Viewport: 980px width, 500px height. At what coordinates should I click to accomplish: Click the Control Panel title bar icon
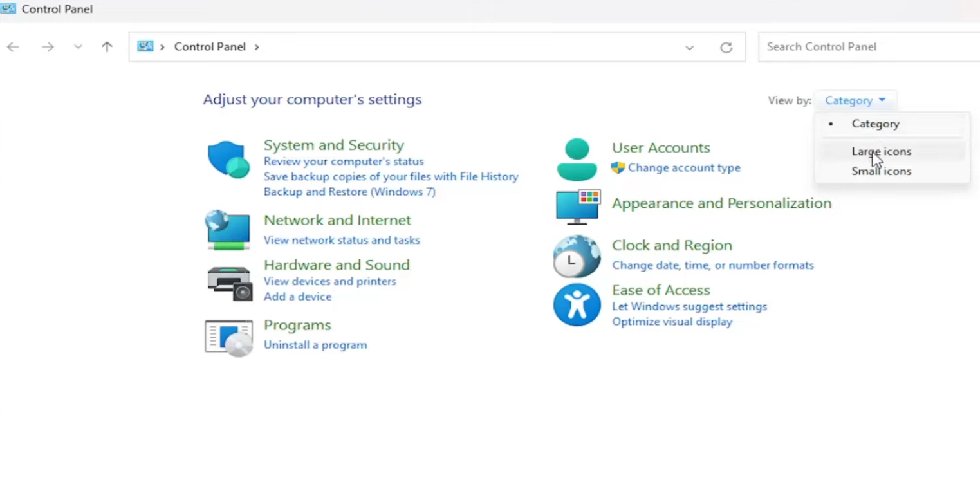(8, 8)
